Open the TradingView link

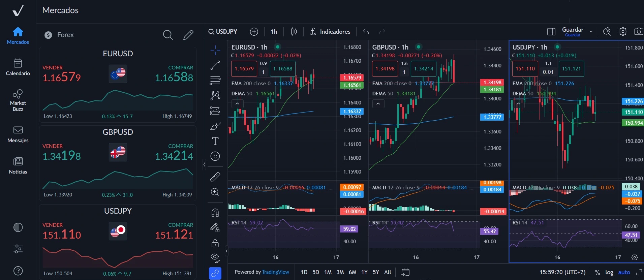pyautogui.click(x=275, y=272)
